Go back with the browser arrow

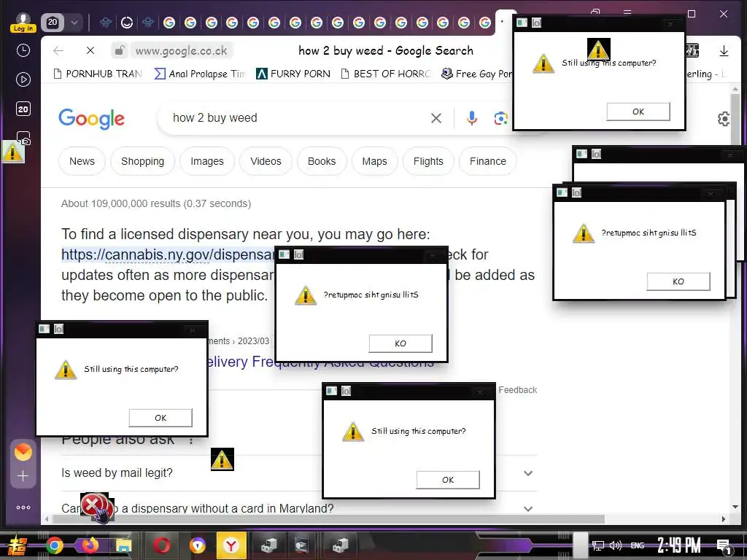(x=58, y=50)
